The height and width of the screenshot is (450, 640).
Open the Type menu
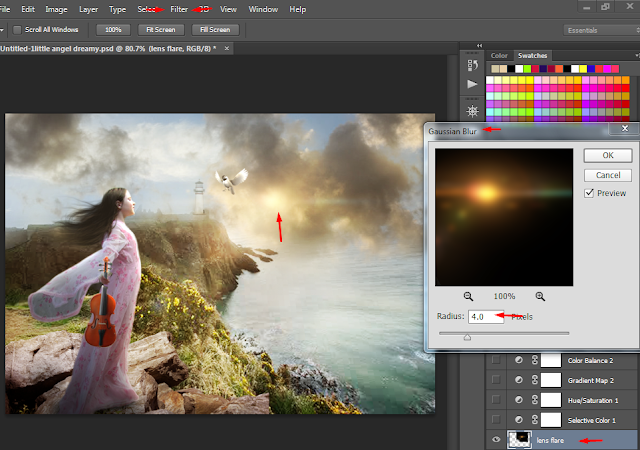[117, 9]
